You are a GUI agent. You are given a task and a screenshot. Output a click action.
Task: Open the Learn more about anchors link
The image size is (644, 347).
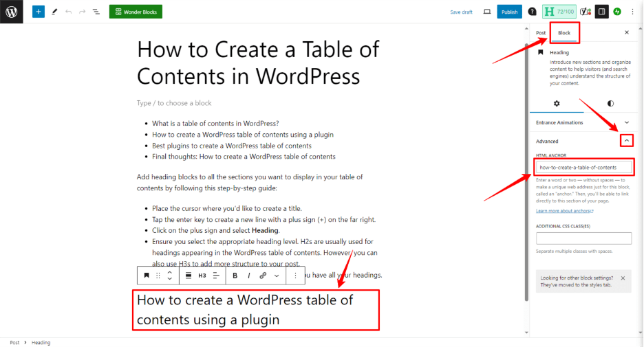(564, 211)
